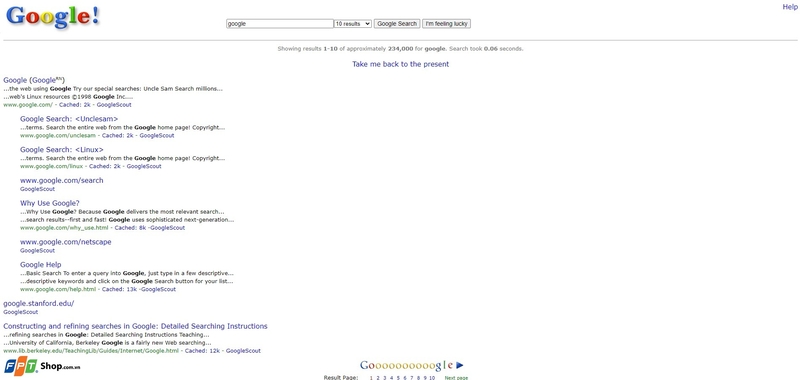Click the Google Search button

coord(397,23)
